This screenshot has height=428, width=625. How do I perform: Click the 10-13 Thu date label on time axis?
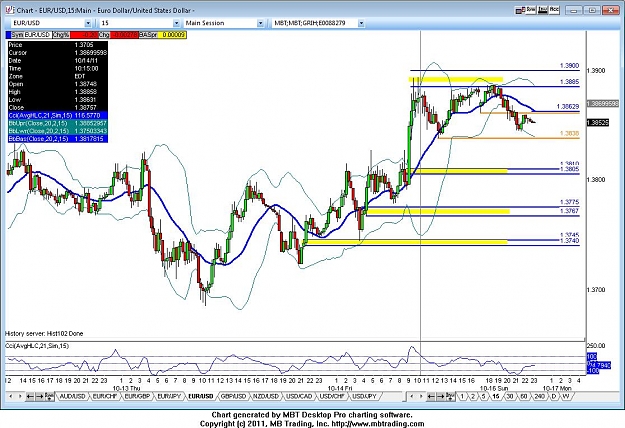tap(126, 388)
